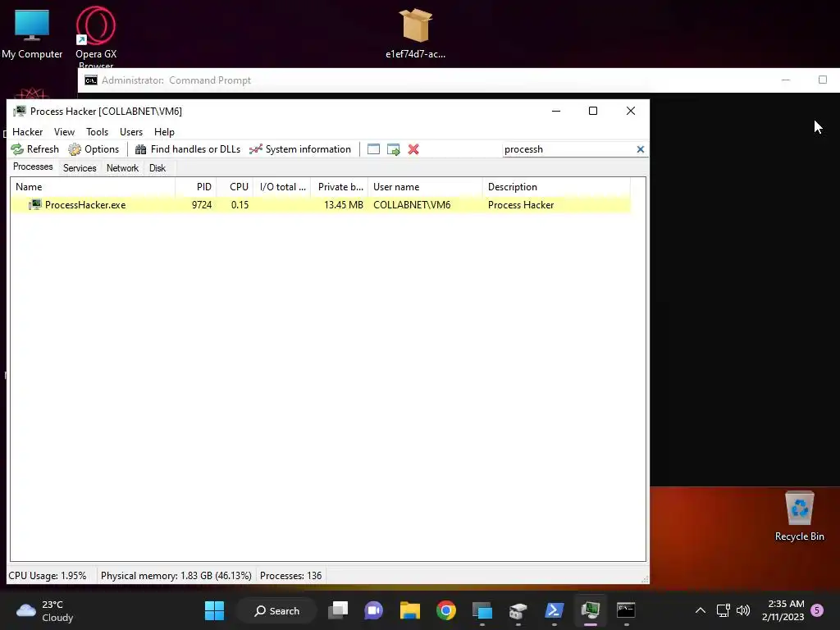Open the Tools menu
Image resolution: width=840 pixels, height=630 pixels.
tap(97, 132)
